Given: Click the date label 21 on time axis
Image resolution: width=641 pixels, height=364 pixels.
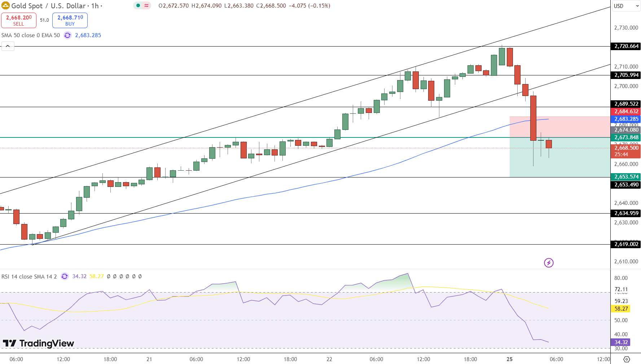Looking at the screenshot, I should pyautogui.click(x=149, y=359).
